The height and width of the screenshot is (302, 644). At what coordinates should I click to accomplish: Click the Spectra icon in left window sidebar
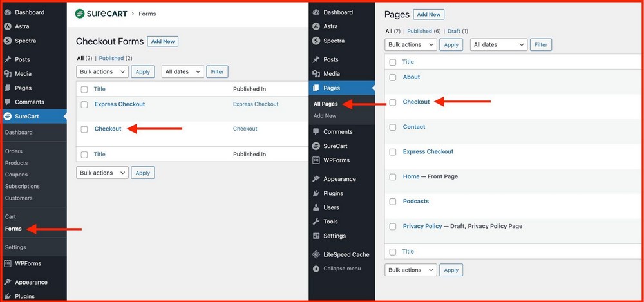click(7, 41)
